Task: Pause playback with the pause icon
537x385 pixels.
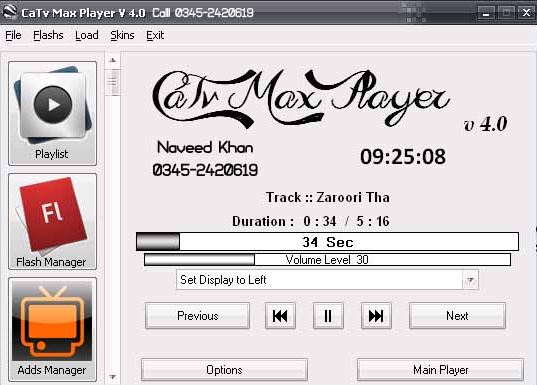Action: tap(328, 316)
